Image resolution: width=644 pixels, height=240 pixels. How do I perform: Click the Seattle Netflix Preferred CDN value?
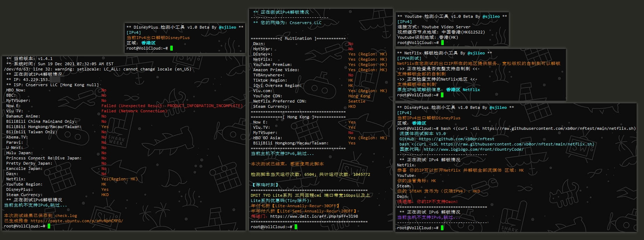click(x=357, y=101)
